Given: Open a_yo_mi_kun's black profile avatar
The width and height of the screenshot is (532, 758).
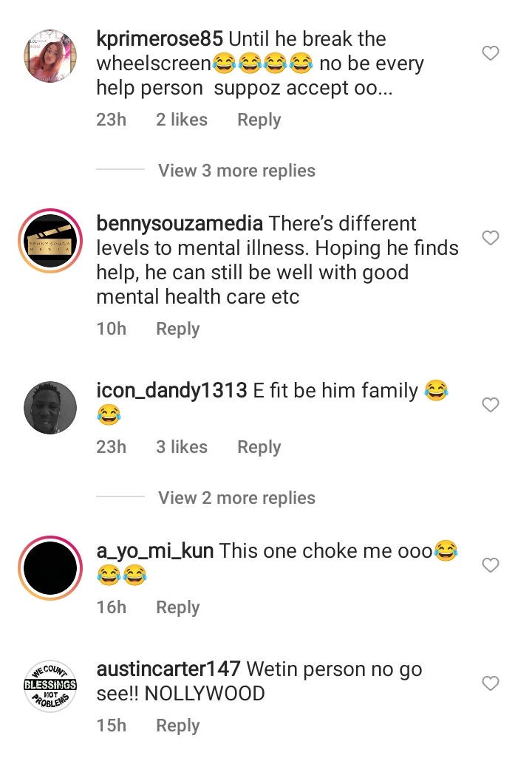Looking at the screenshot, I should pyautogui.click(x=50, y=568).
